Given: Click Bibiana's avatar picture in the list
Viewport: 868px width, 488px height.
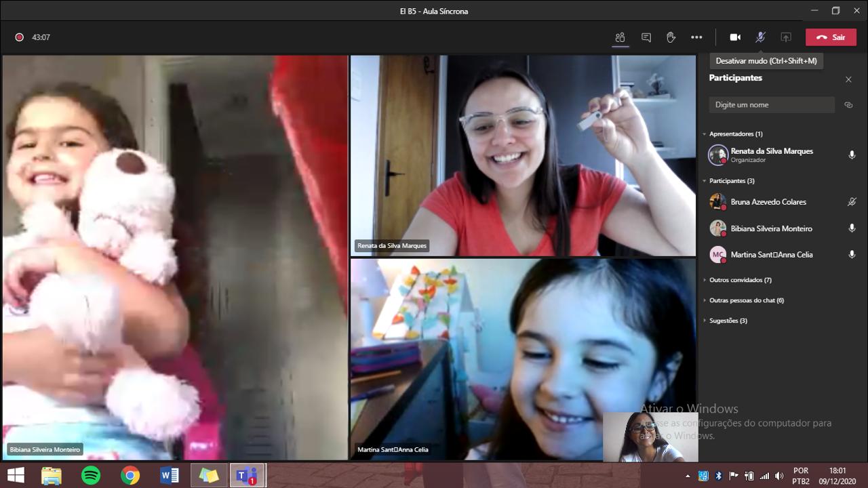Looking at the screenshot, I should pyautogui.click(x=717, y=228).
